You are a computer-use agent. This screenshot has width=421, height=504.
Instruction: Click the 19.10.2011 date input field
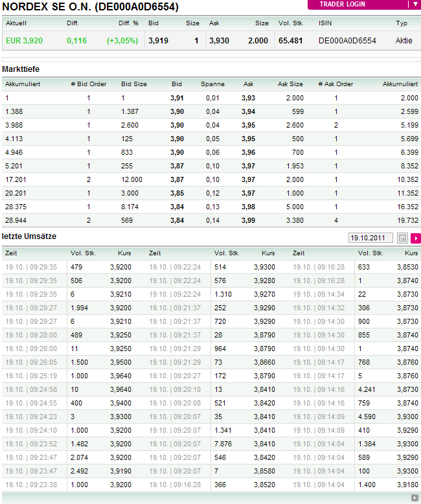370,238
